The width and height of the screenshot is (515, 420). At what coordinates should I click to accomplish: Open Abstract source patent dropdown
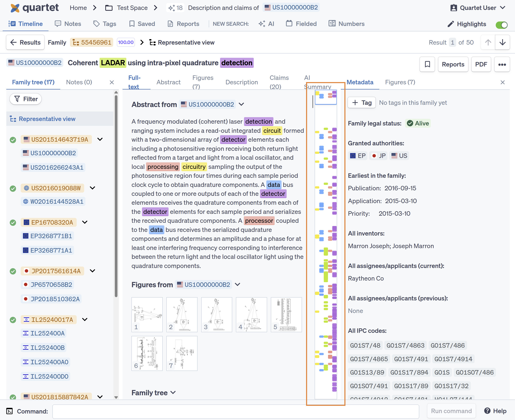click(x=241, y=104)
